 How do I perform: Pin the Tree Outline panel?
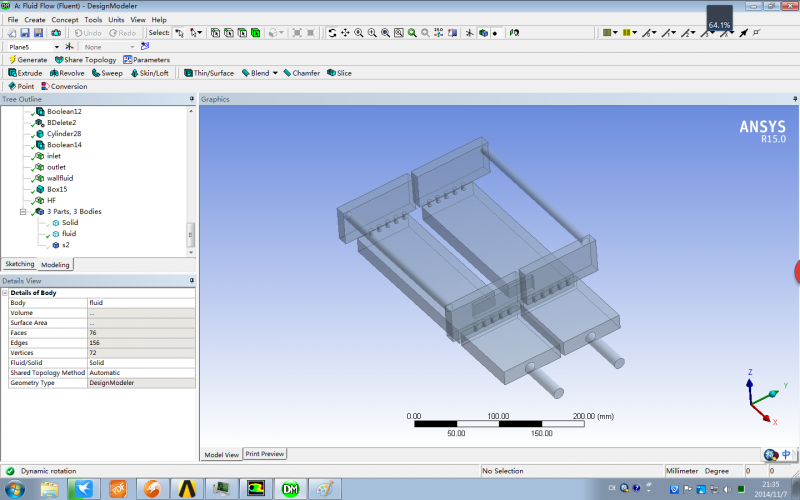pyautogui.click(x=191, y=99)
